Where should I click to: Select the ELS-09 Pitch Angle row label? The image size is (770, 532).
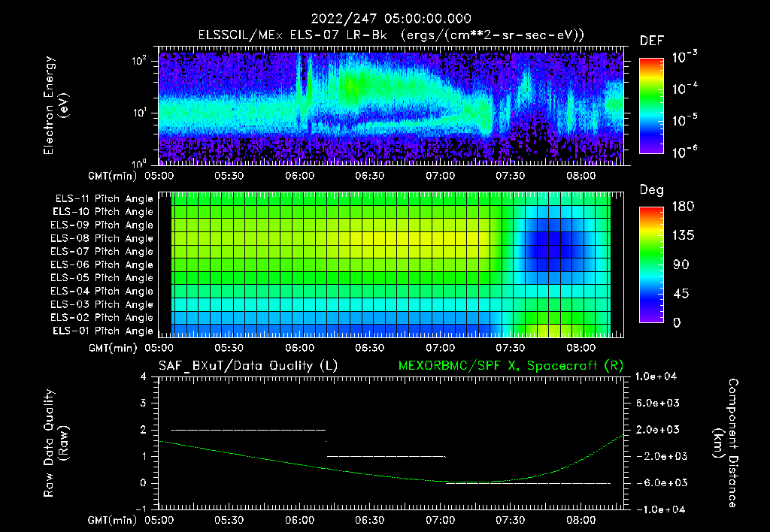pos(102,225)
